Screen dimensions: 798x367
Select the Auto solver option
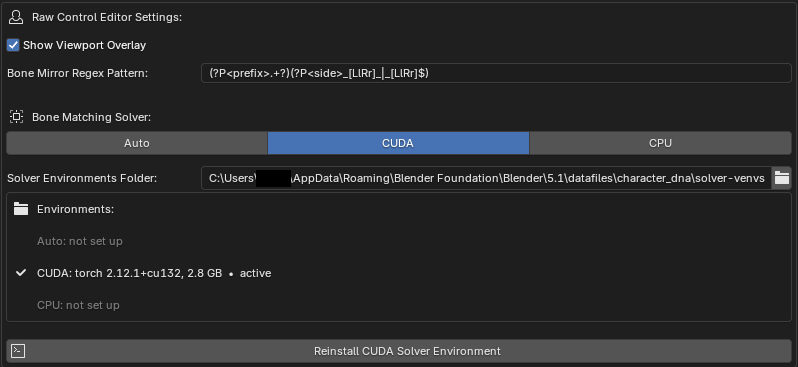[x=137, y=143]
